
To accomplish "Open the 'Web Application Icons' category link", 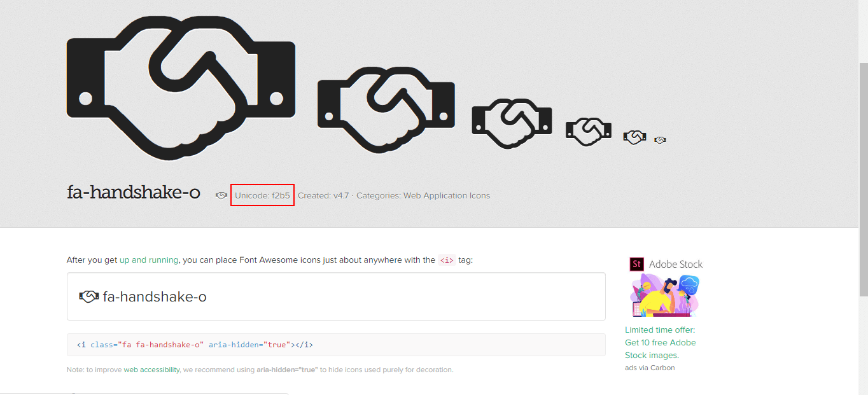I will pos(447,196).
